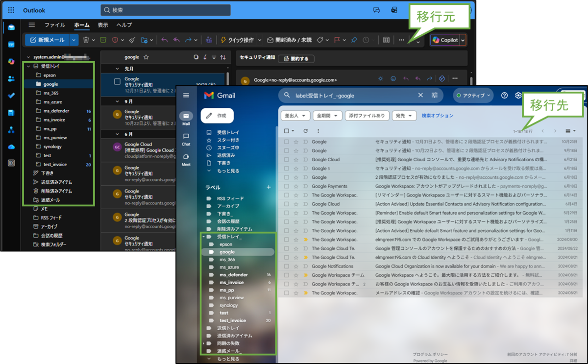Open Gmail 全期間 filter dropdown
588x364 pixels.
coord(327,116)
